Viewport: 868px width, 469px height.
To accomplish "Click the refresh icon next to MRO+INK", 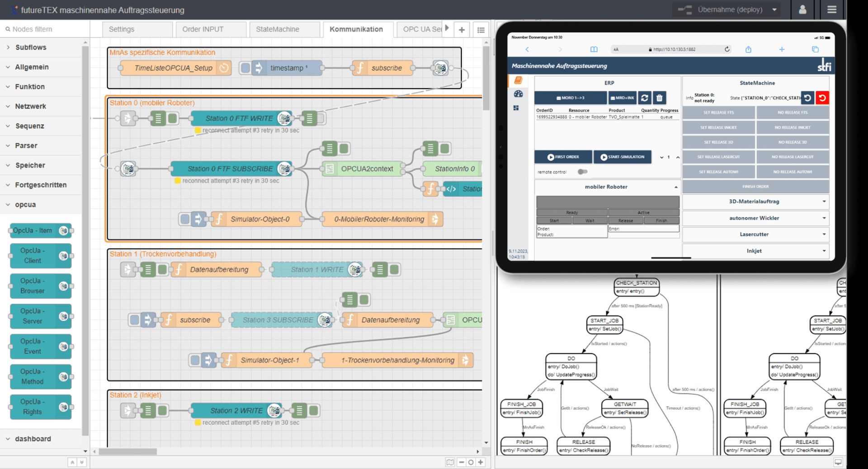I will tap(645, 98).
